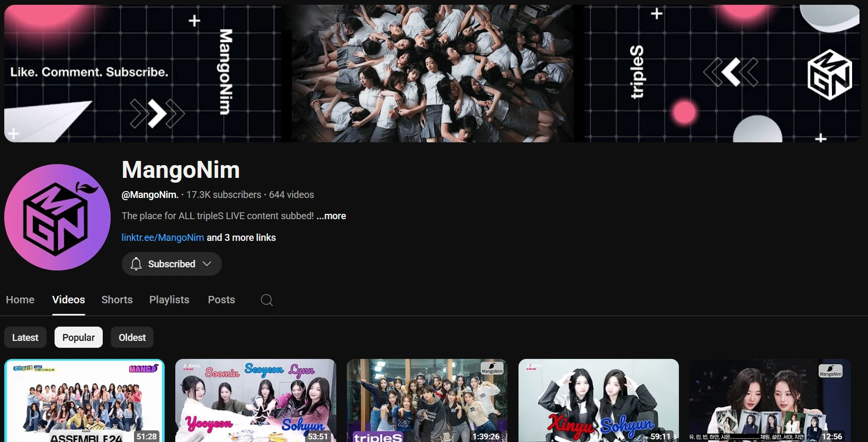Click the notification bell icon on Subscribed button

[x=136, y=264]
